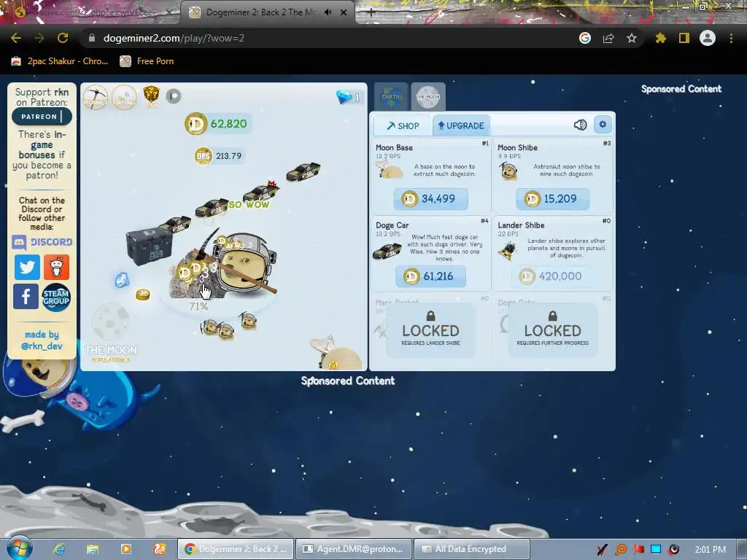Click the taskbar clock 2:01 PM
The image size is (747, 560).
coord(711,550)
